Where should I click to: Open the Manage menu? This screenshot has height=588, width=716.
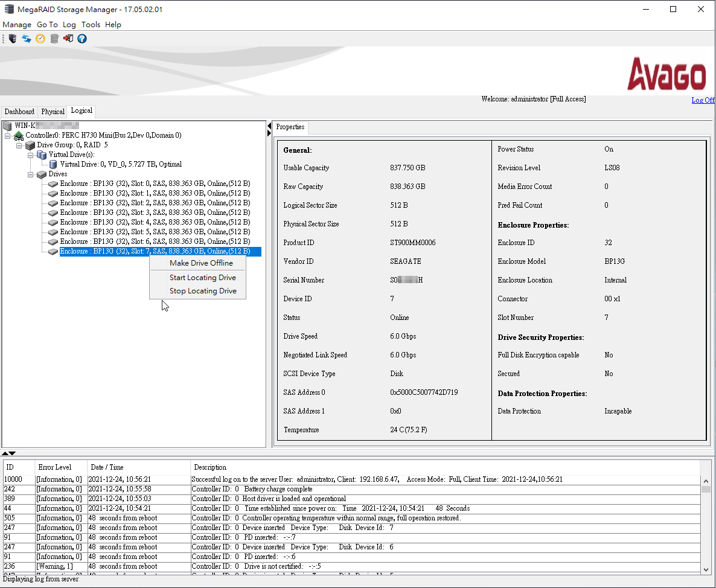point(17,25)
